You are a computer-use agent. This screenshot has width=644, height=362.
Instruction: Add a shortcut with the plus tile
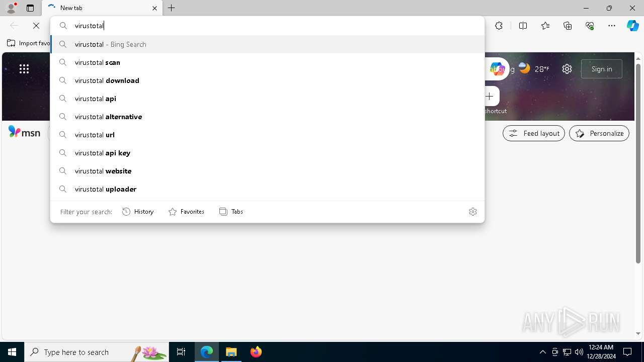point(490,96)
